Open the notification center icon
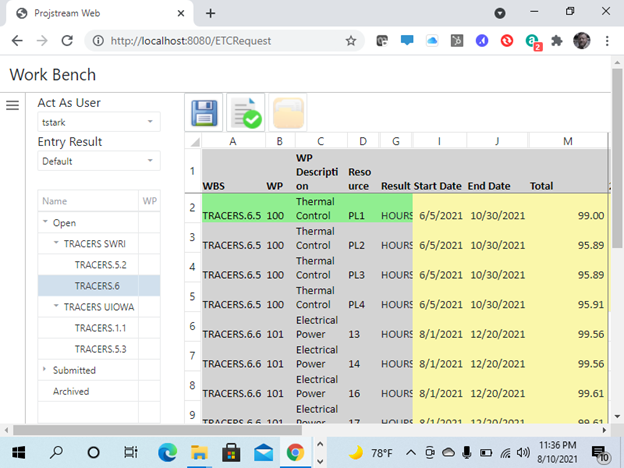 click(x=600, y=453)
